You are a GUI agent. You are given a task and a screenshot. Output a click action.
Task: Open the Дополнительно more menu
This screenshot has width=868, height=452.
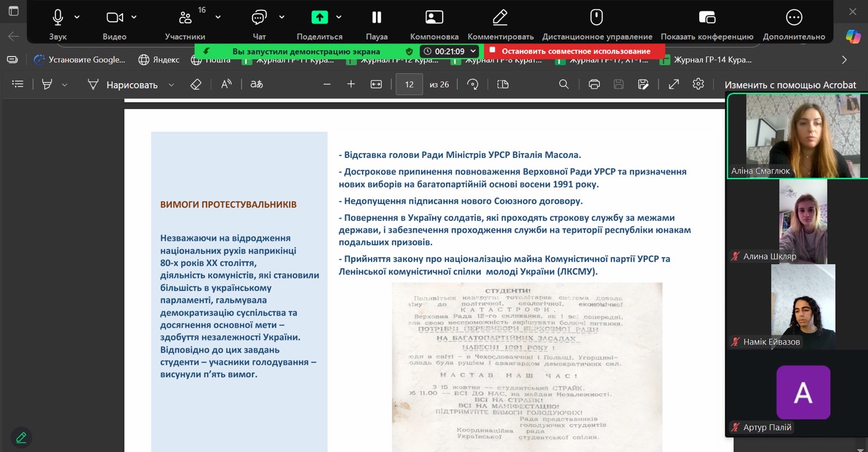click(794, 18)
